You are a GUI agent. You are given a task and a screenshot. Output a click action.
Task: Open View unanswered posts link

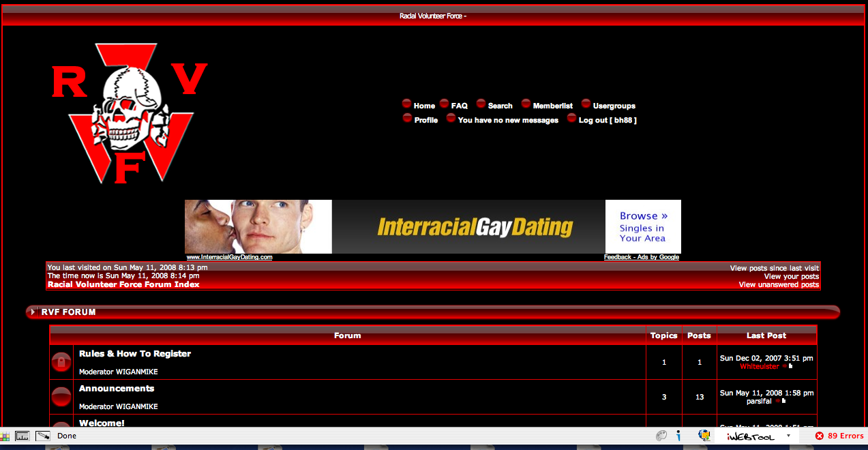coord(779,285)
